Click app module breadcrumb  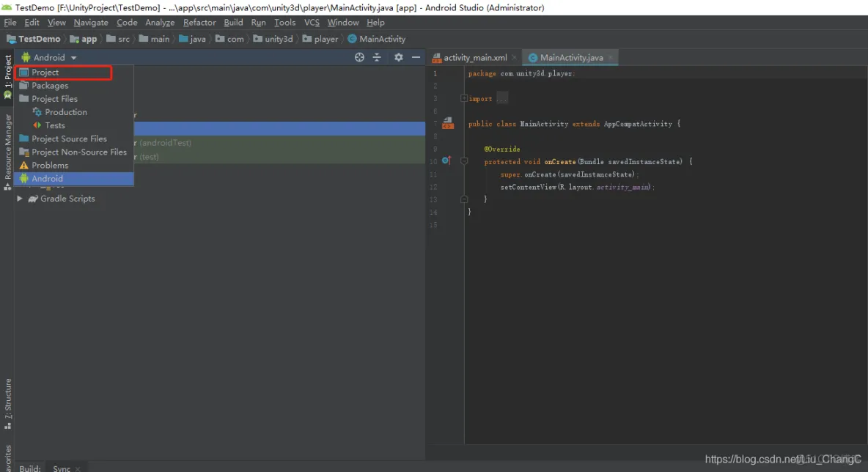pos(83,40)
